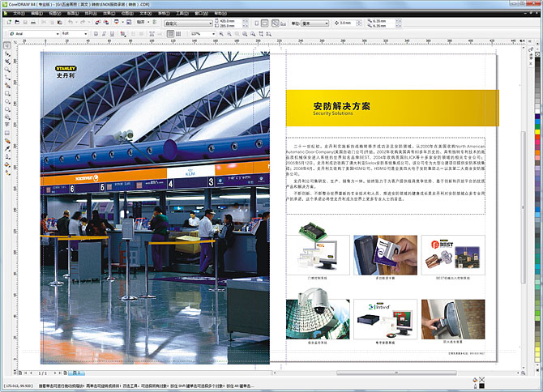
Task: Click the 页1 page tab
Action: (x=75, y=372)
